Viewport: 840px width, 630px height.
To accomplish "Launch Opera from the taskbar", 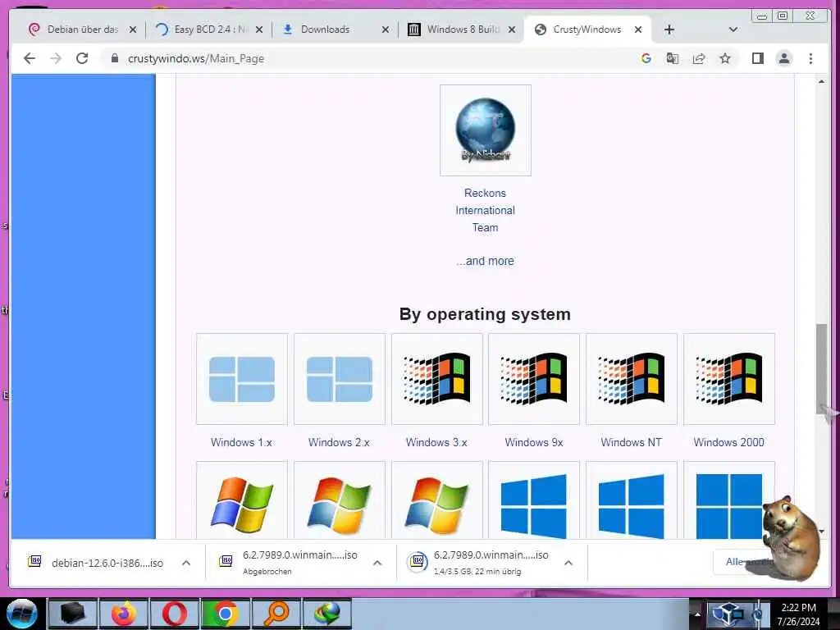I will (174, 614).
